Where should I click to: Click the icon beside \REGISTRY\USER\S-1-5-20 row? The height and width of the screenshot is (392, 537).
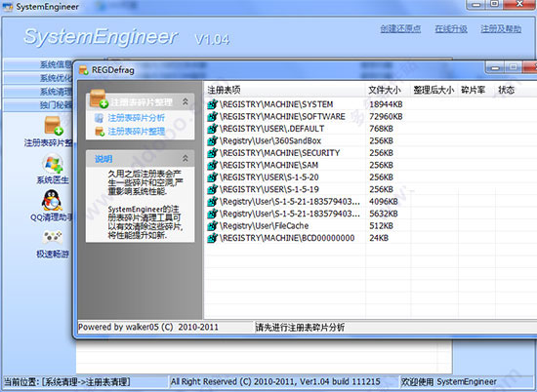click(x=212, y=177)
